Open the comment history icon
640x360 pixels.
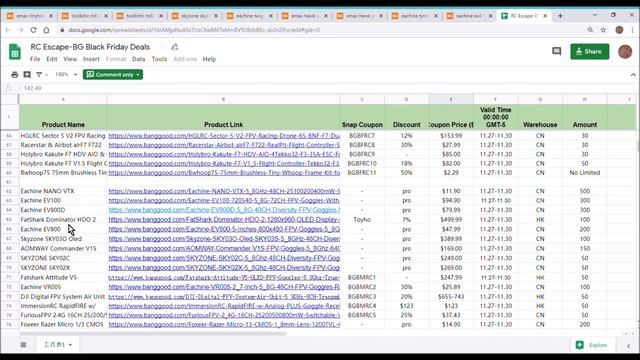click(556, 51)
